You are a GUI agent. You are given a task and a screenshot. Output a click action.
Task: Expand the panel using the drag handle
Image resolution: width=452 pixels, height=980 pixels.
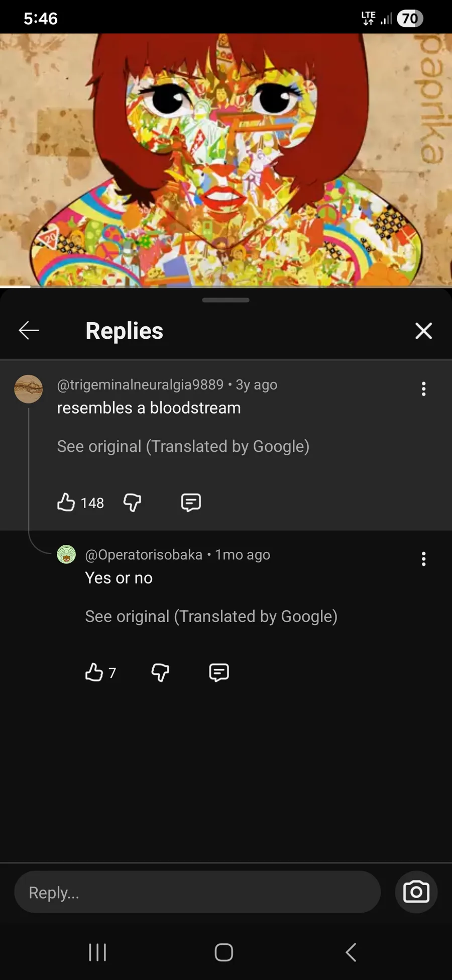point(226,300)
